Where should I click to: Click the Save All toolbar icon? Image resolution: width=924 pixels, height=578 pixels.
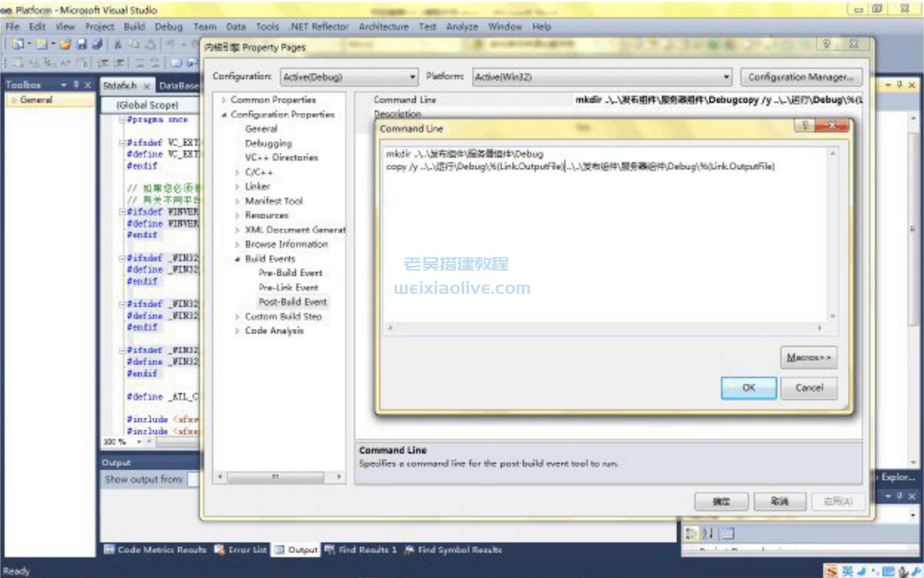[x=97, y=45]
